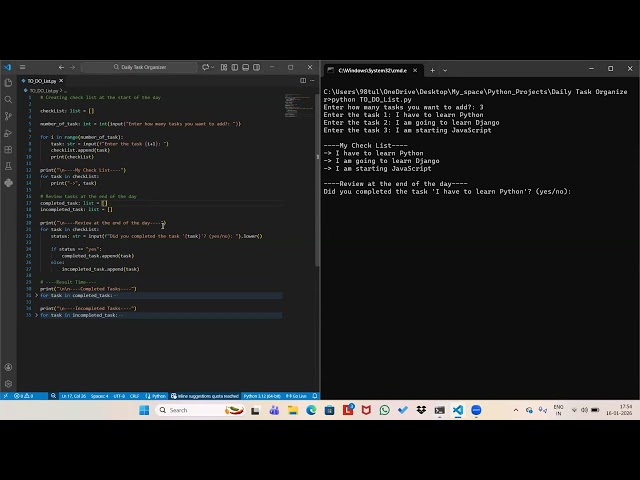Expand folded block at line 35
Image resolution: width=640 pixels, height=480 pixels.
36,315
